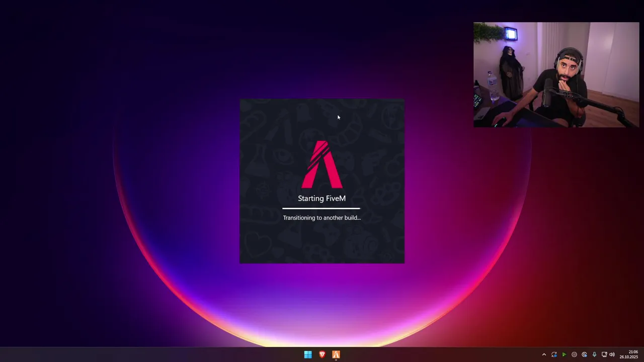Open the round gray tray icon
Viewport: 644px width, 362px height.
(574, 354)
